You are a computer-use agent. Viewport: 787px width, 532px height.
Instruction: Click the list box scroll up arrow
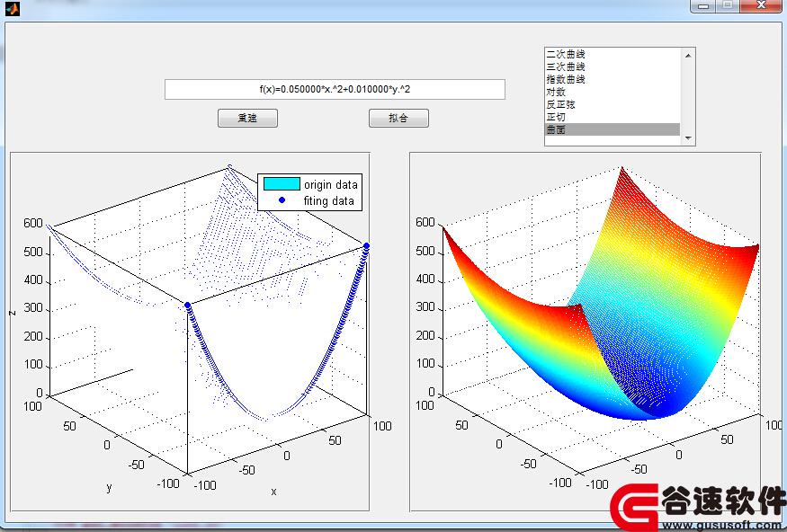pyautogui.click(x=688, y=55)
